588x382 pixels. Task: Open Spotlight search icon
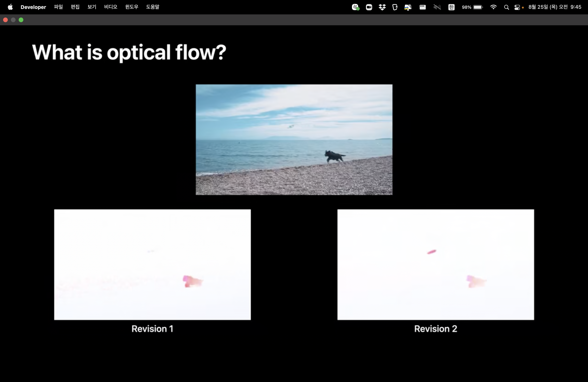[x=506, y=7]
